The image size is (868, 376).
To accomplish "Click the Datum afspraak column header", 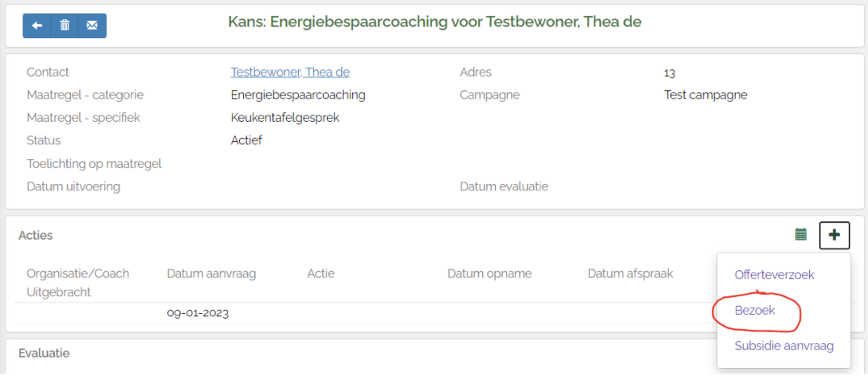I will pyautogui.click(x=630, y=274).
